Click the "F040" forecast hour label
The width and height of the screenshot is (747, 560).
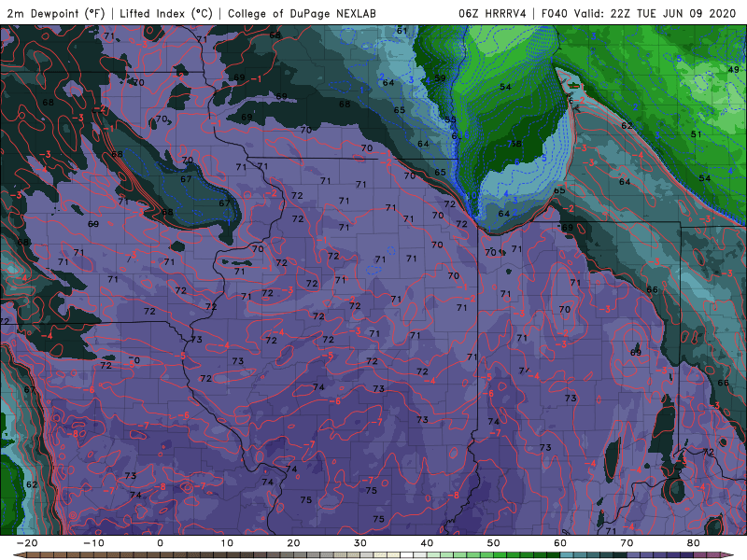coord(555,13)
